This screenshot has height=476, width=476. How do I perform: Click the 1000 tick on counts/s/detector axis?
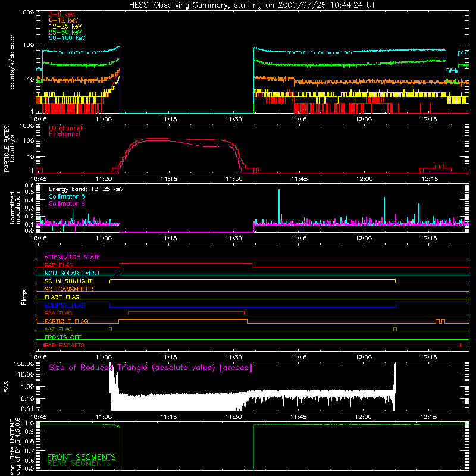(x=27, y=12)
